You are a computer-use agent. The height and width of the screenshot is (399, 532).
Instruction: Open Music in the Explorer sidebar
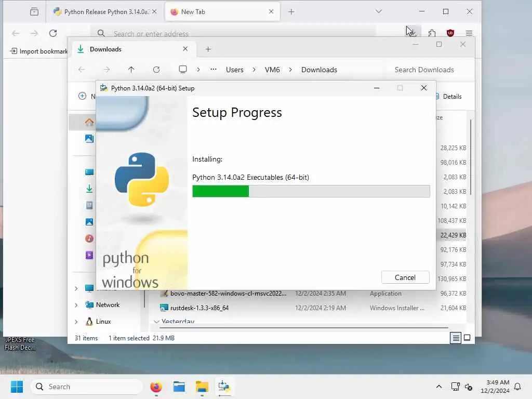(89, 238)
